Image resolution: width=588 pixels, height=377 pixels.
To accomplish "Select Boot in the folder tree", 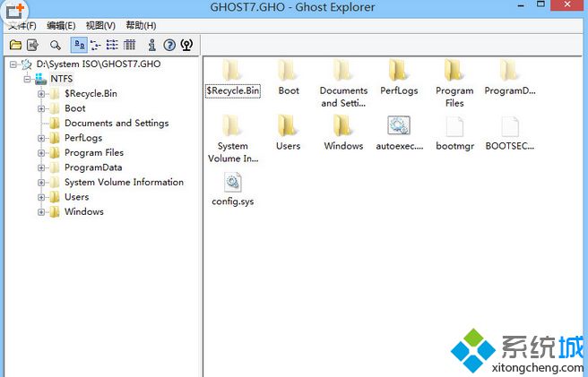I will 75,108.
